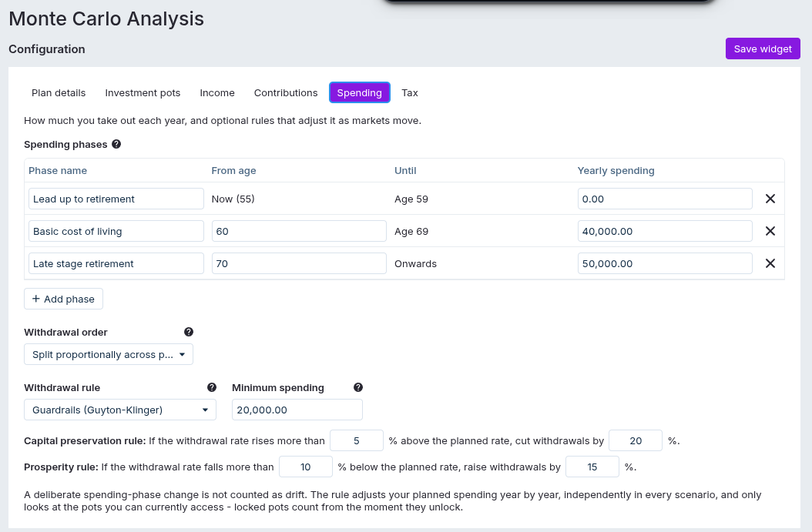The width and height of the screenshot is (812, 532).
Task: Focus the Minimum spending field
Action: (297, 410)
